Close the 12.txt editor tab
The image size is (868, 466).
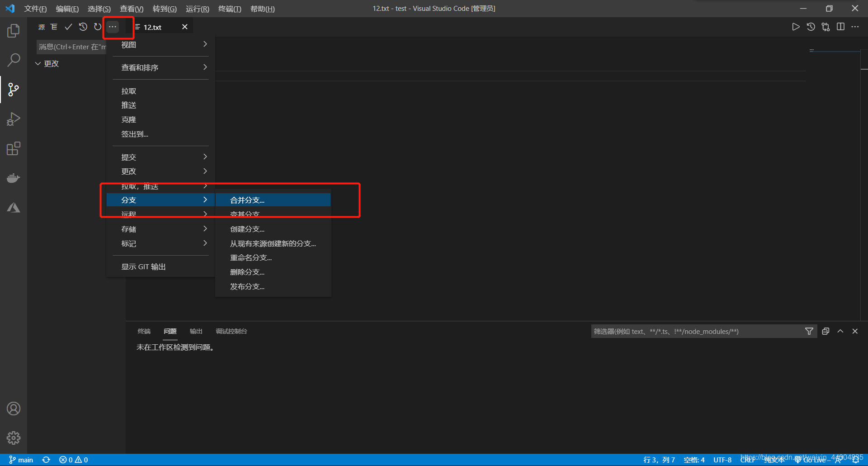184,27
